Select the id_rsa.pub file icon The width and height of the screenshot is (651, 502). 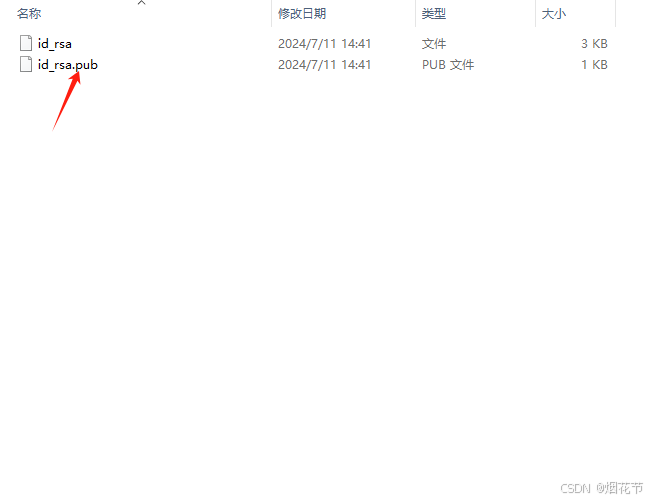[26, 64]
